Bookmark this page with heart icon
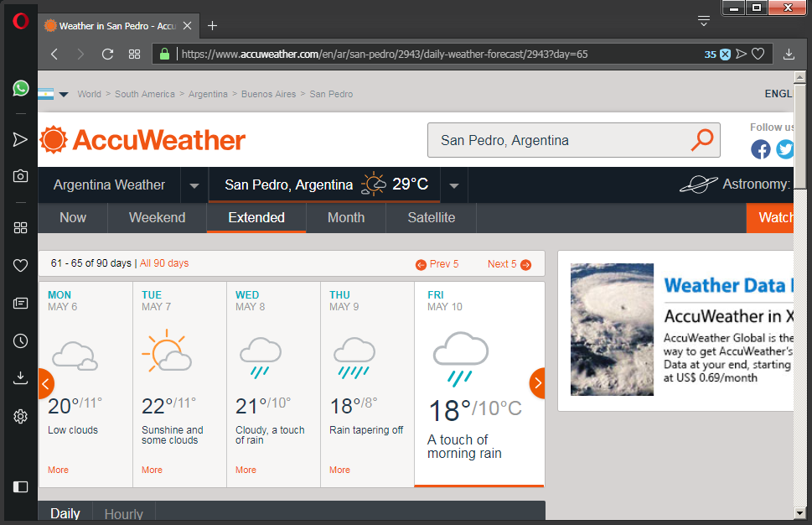 click(x=758, y=54)
